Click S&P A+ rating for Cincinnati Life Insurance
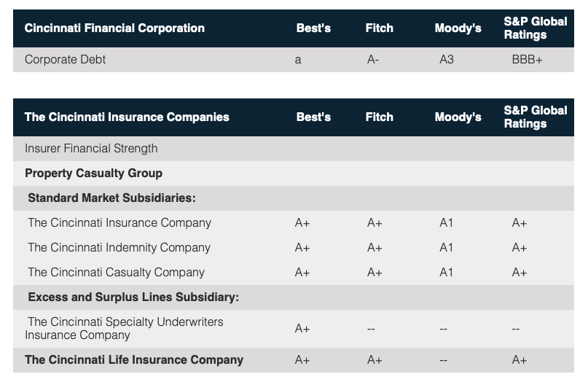This screenshot has height=382, width=588. [519, 360]
